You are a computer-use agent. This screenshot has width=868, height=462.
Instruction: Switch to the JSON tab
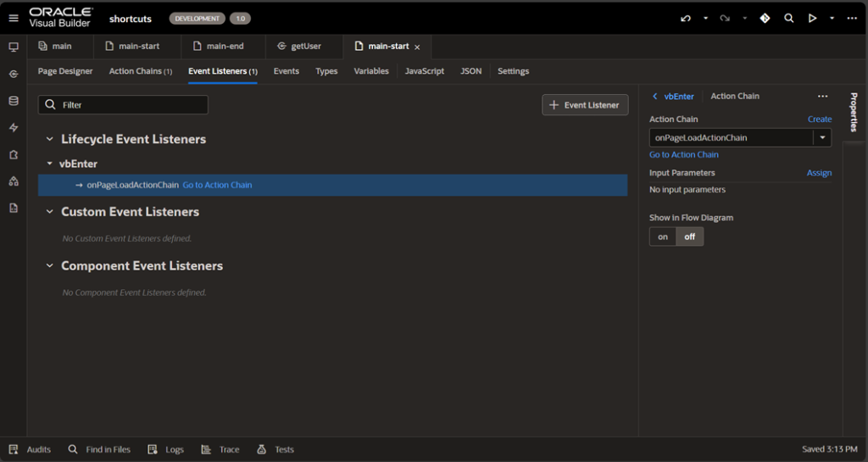coord(471,71)
